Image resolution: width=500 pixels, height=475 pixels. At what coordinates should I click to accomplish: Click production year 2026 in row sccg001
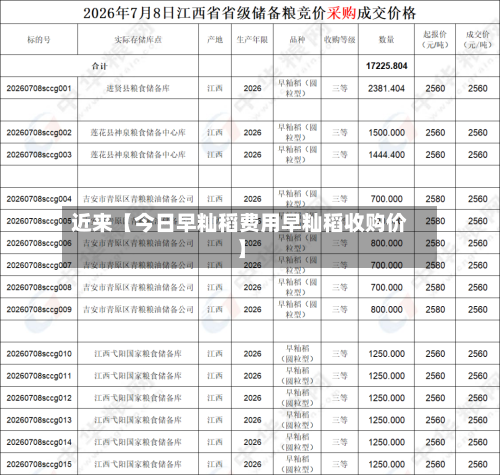pos(252,88)
